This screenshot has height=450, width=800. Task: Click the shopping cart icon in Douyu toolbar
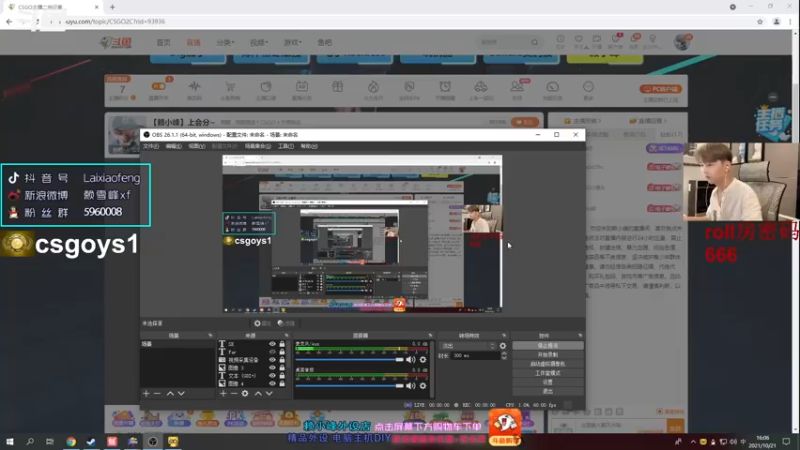point(230,87)
